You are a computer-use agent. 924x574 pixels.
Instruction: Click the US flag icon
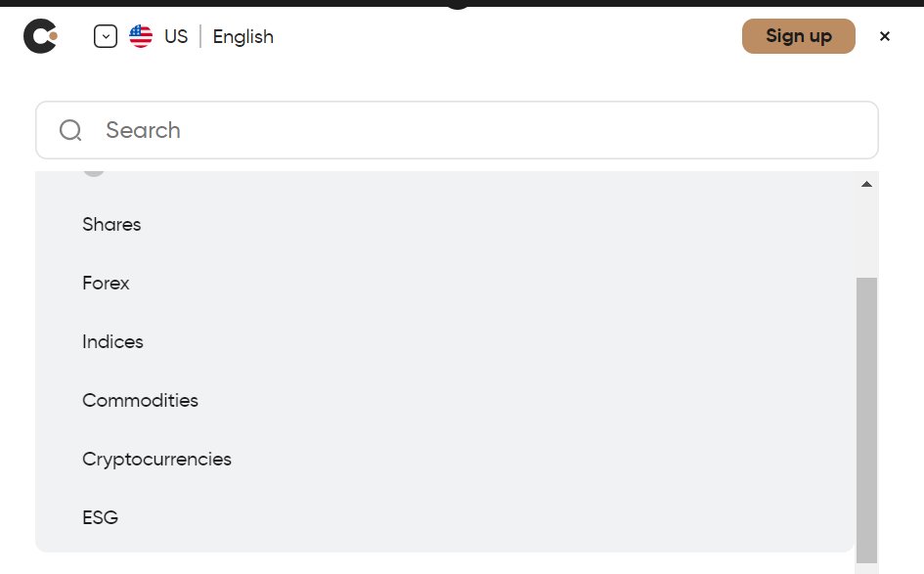pyautogui.click(x=141, y=37)
